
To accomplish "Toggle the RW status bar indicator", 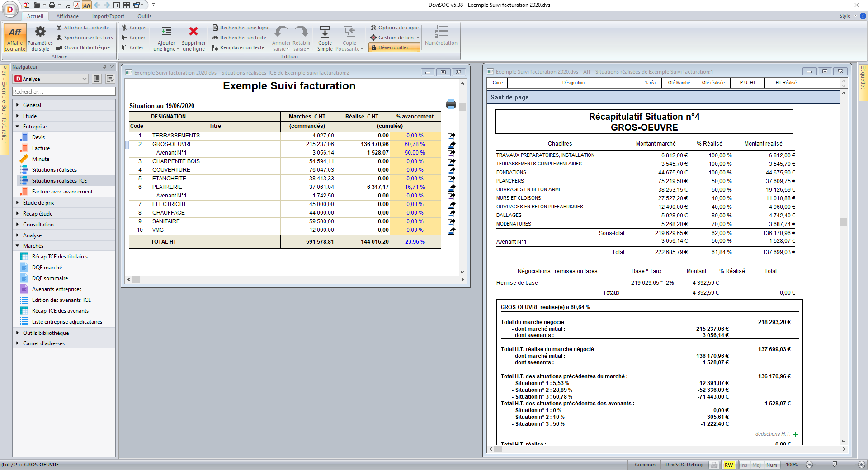I will point(729,465).
